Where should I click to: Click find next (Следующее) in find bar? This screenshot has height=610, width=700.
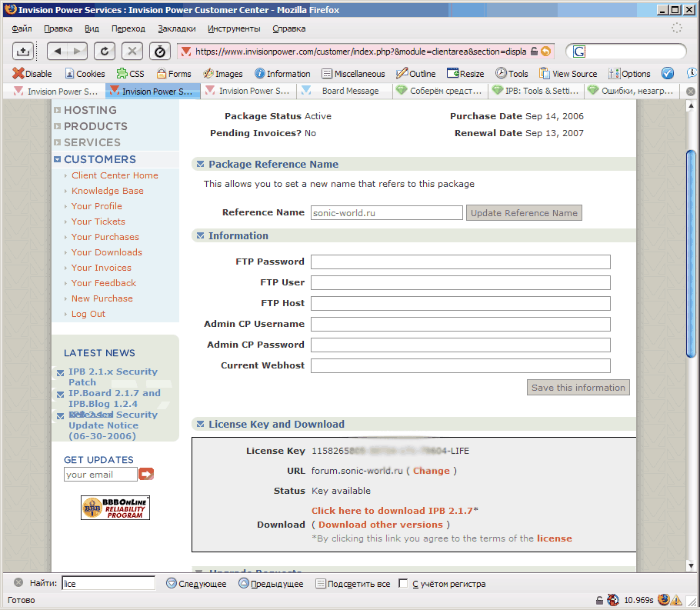click(196, 584)
